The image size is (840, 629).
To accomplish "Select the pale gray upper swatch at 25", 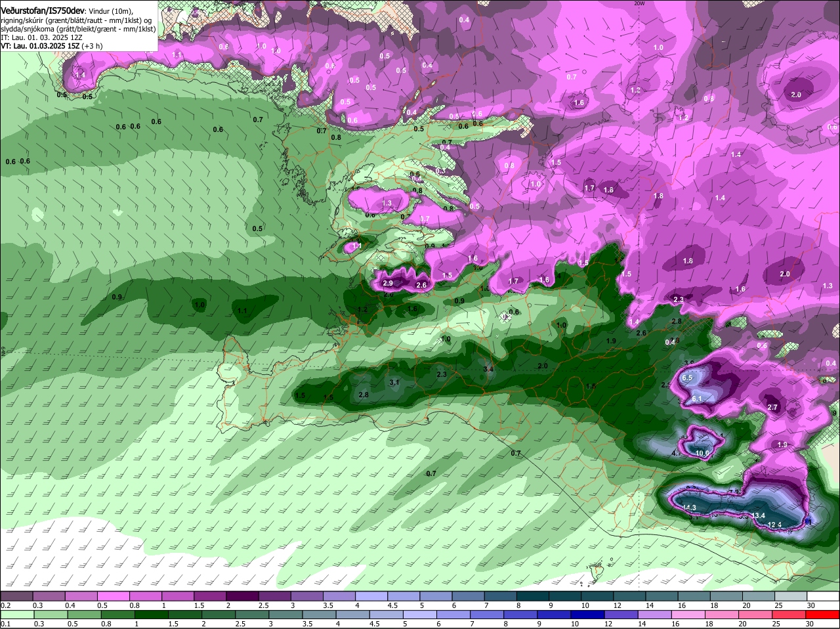I will (x=791, y=596).
